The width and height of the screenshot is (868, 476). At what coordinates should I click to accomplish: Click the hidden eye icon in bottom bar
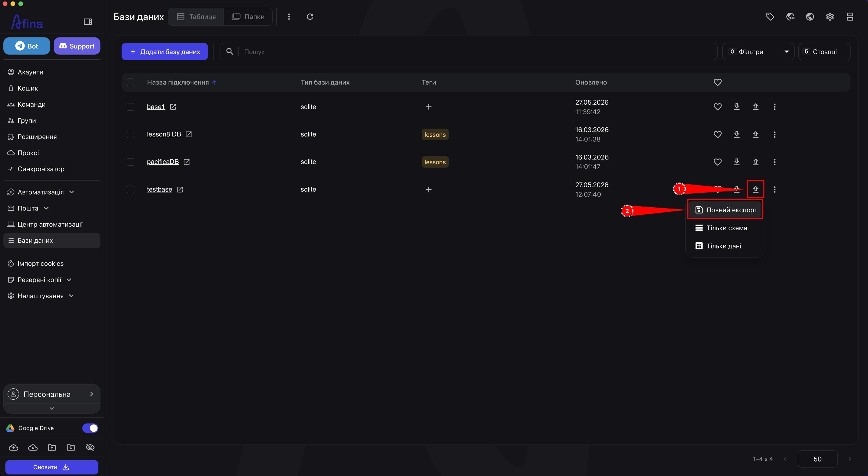(x=90, y=447)
